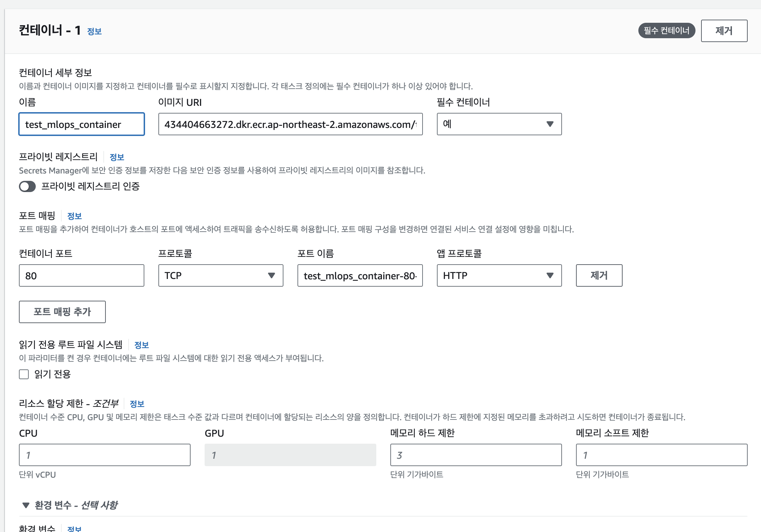Click the 포트 매핑 추가 button

(62, 312)
